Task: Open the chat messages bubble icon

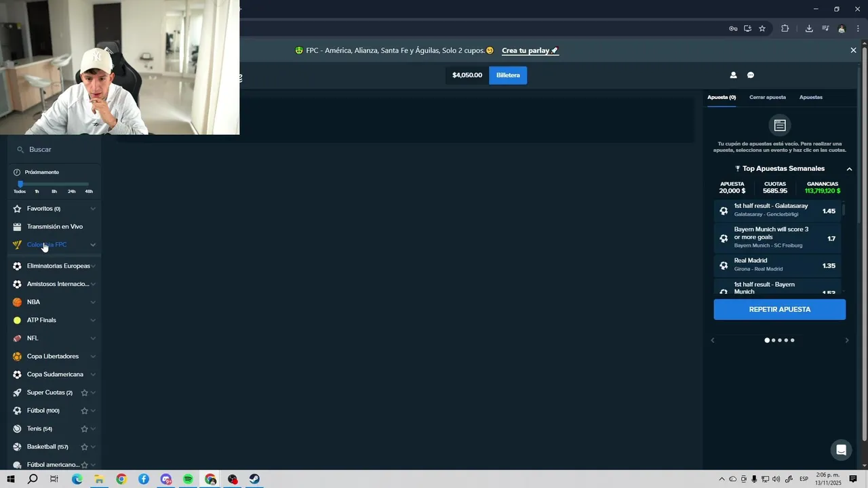Action: pos(751,75)
